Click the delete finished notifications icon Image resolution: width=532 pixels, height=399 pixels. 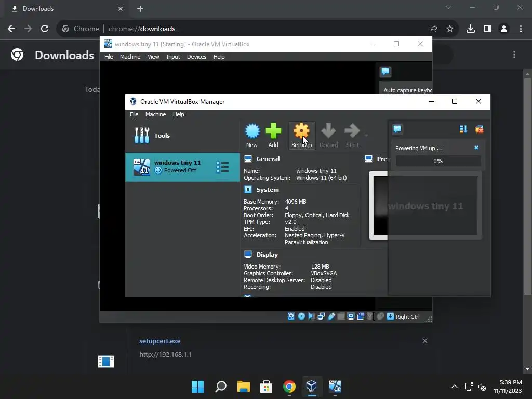(x=479, y=129)
